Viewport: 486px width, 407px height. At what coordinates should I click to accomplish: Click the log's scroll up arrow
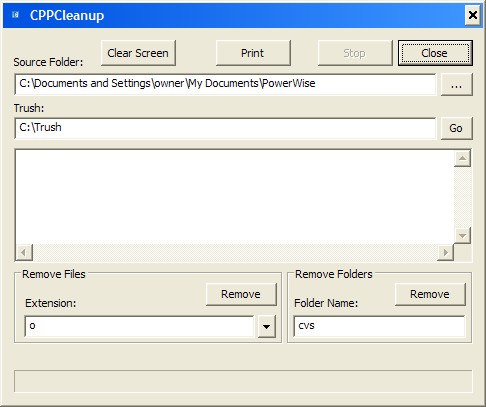462,158
